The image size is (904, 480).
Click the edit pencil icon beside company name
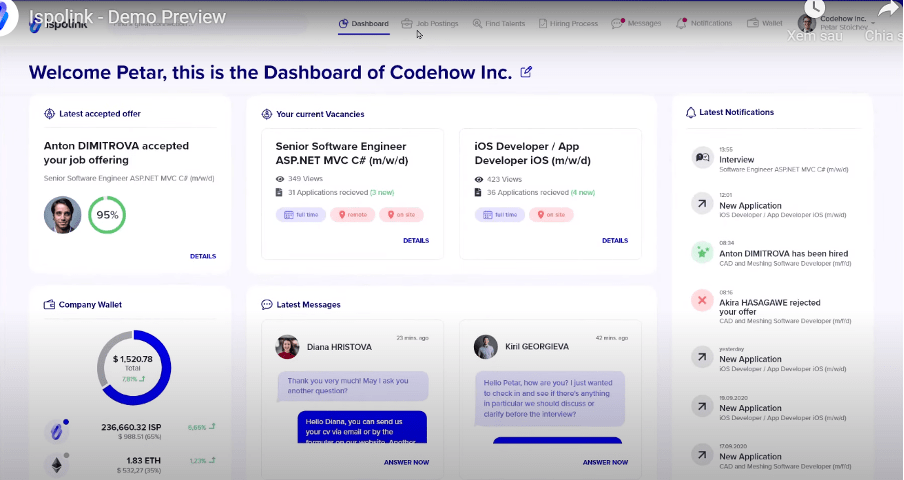[x=527, y=72]
